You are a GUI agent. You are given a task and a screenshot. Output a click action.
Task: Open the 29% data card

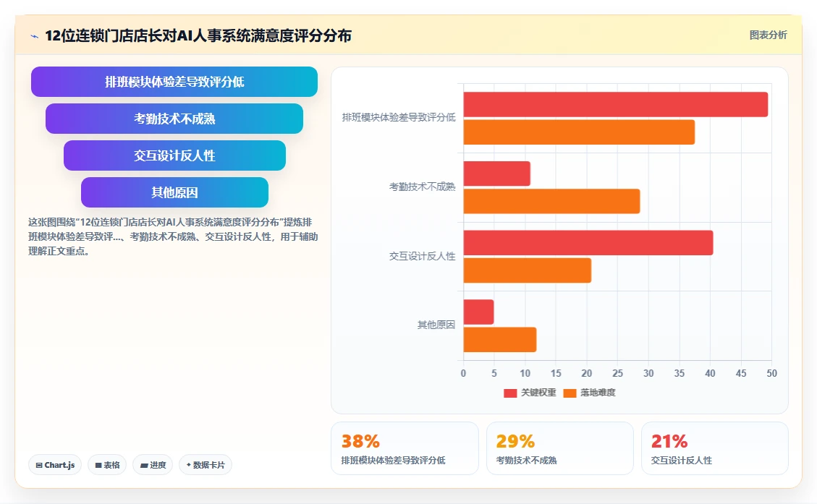559,448
